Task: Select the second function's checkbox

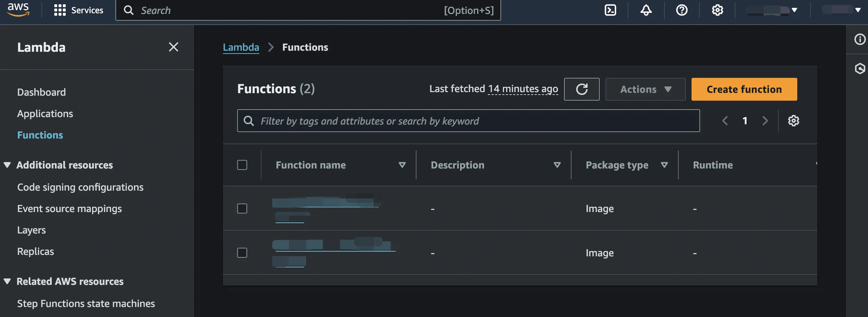Action: (242, 253)
